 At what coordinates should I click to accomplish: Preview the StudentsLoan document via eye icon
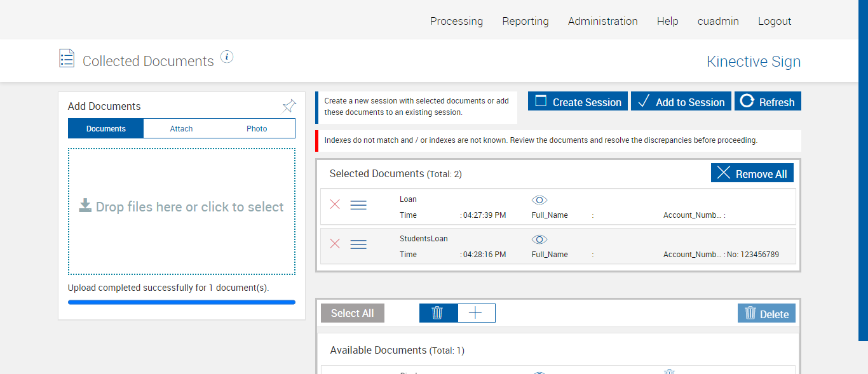(539, 239)
